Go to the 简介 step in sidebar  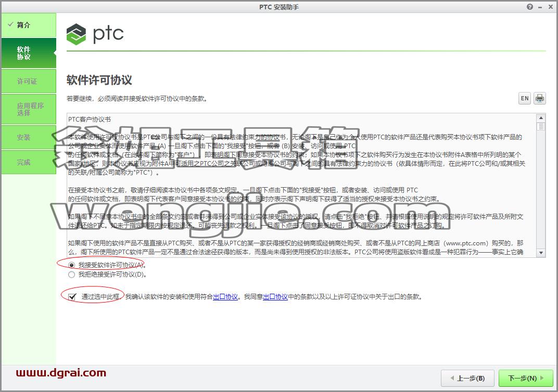click(29, 25)
